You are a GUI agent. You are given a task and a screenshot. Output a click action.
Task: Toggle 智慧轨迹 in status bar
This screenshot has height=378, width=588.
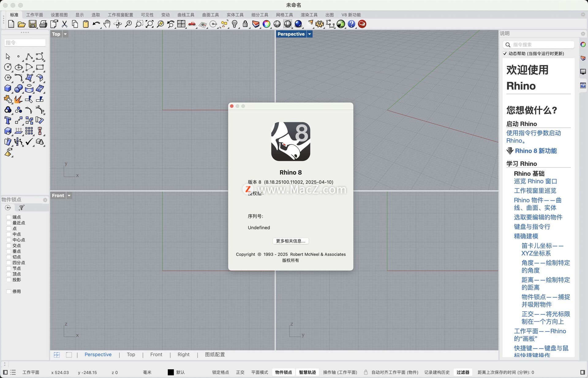(307, 372)
